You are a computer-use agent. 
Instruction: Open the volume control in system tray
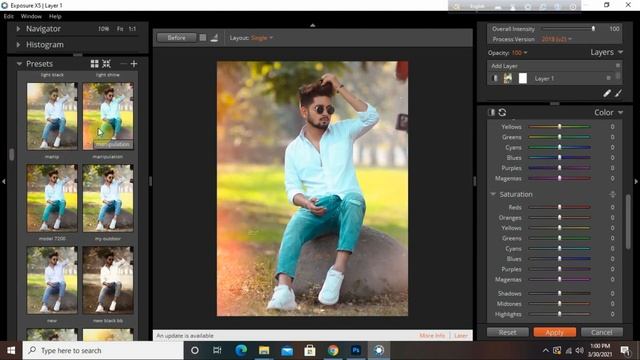[580, 351]
